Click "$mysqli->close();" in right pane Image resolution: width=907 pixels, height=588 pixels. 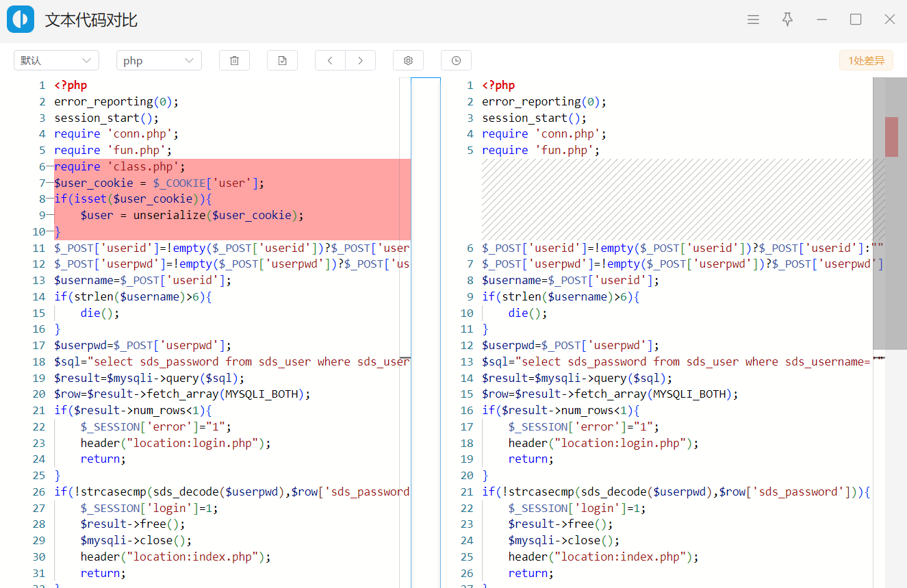(564, 540)
